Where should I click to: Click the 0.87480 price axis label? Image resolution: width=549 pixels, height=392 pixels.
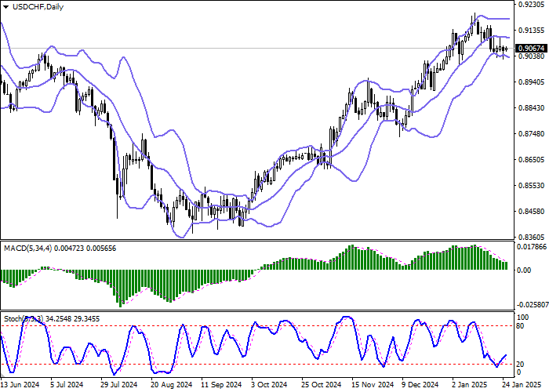(x=529, y=133)
